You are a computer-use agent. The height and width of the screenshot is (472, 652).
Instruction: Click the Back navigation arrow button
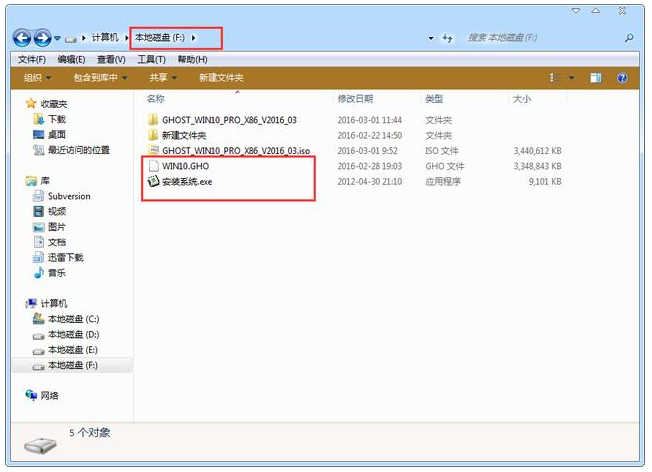click(x=21, y=37)
